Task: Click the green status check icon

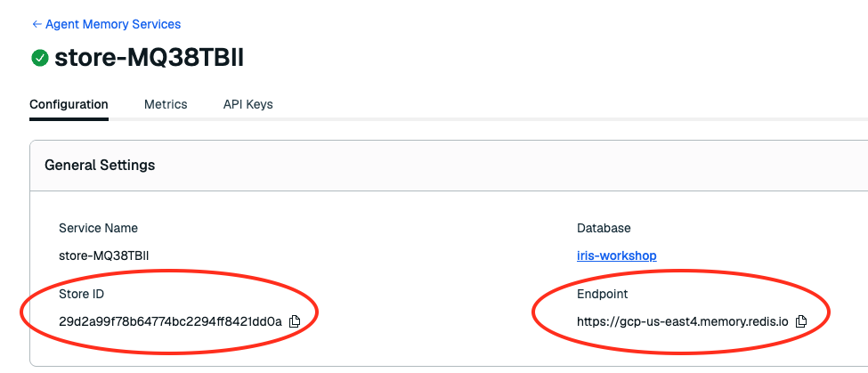Action: pos(40,58)
